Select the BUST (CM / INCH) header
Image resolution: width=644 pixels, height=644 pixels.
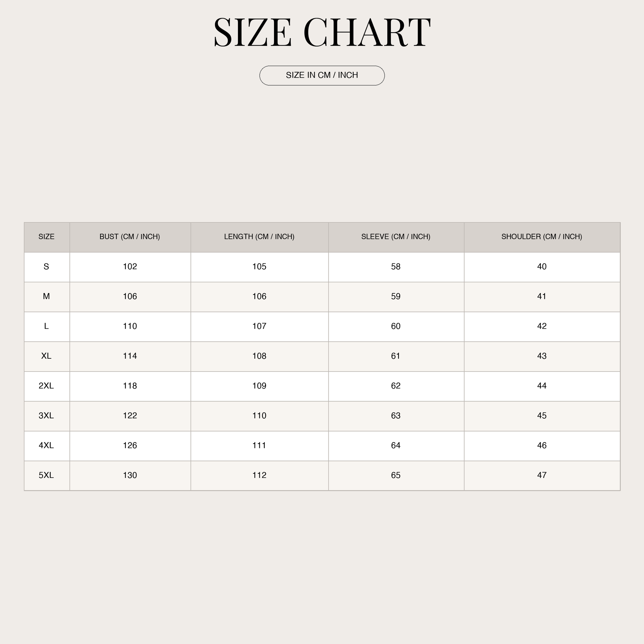point(130,237)
